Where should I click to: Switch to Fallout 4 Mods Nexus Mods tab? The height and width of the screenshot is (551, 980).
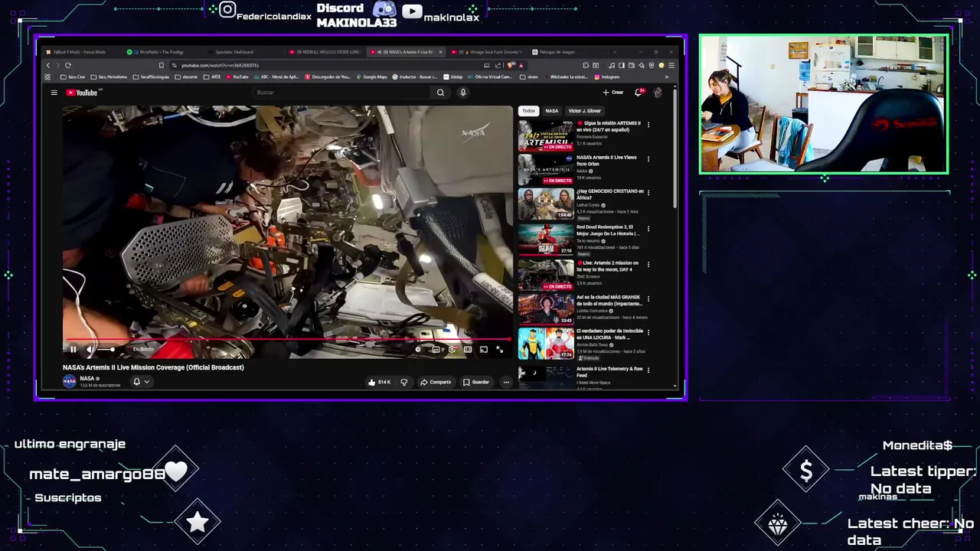coord(80,52)
